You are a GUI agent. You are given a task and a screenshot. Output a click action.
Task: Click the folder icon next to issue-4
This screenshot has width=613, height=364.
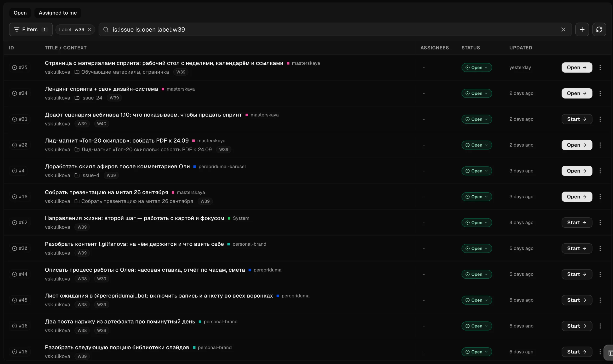point(77,175)
